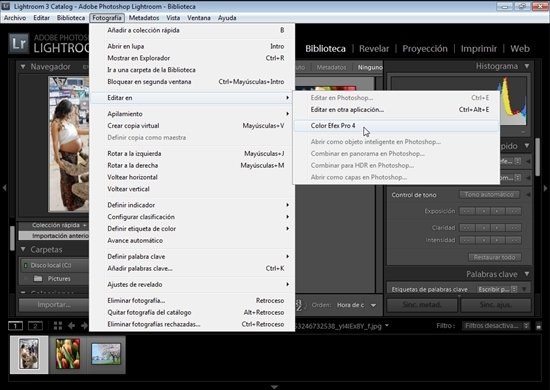Image resolution: width=550 pixels, height=390 pixels.
Task: Select second window display button 2
Action: (35, 326)
